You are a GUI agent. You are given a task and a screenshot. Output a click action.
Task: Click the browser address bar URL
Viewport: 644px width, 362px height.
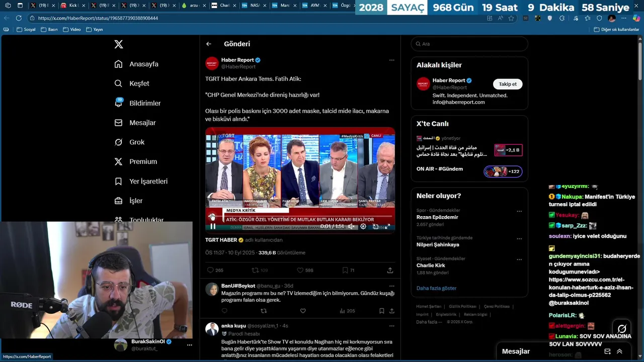[x=98, y=18]
